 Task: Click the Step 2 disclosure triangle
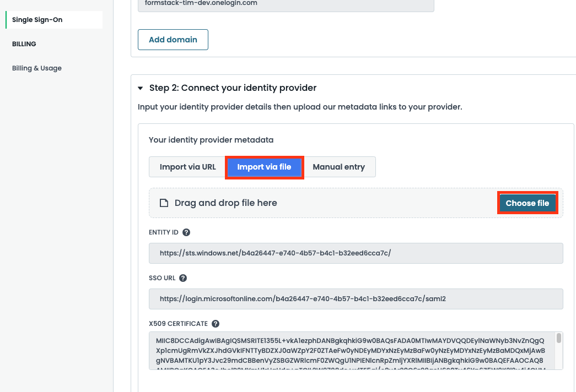coord(141,88)
